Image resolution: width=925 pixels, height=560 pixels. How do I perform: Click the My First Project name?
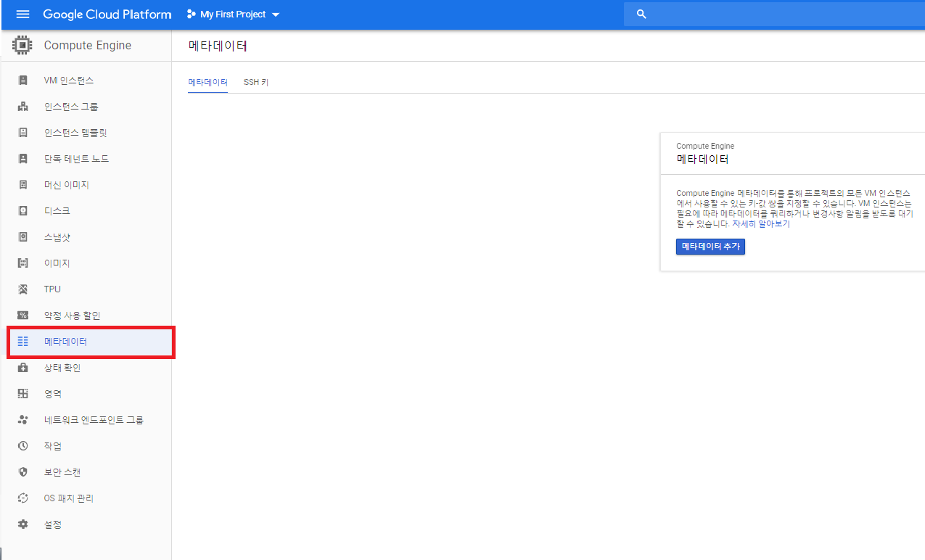pyautogui.click(x=233, y=15)
